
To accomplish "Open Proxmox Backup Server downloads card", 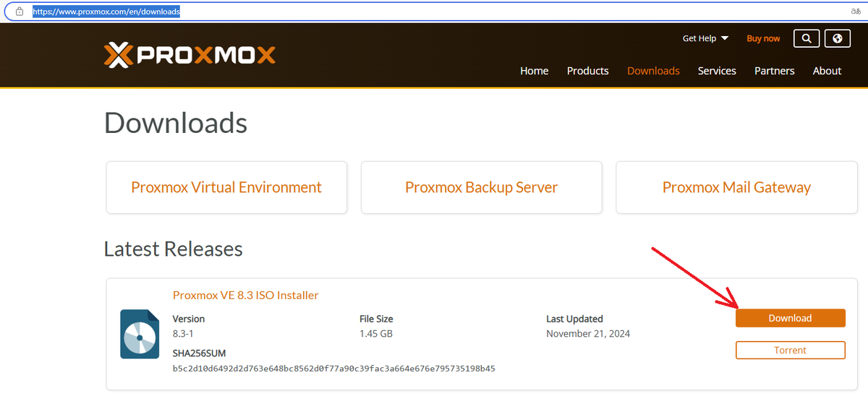I will 481,187.
